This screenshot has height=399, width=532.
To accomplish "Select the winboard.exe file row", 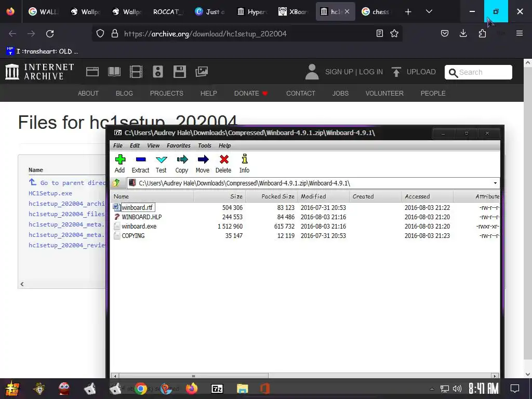I will tap(305, 227).
